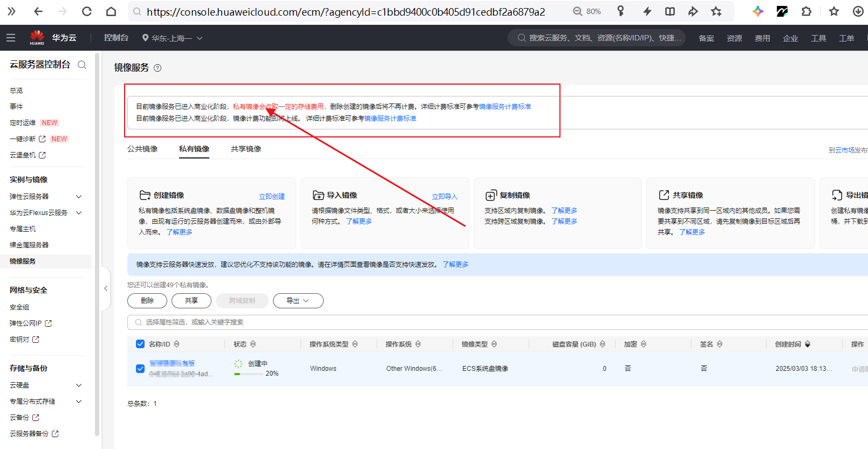Sort the table by 磁盘容量 (GiB)
The width and height of the screenshot is (868, 449).
pyautogui.click(x=603, y=344)
